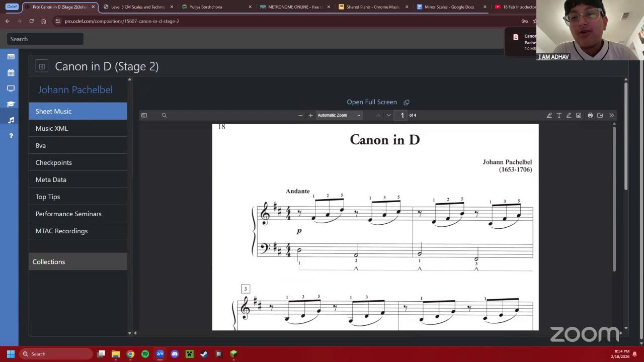Viewport: 644px width, 362px height.
Task: Select the PDF highlight tool
Action: (549, 115)
